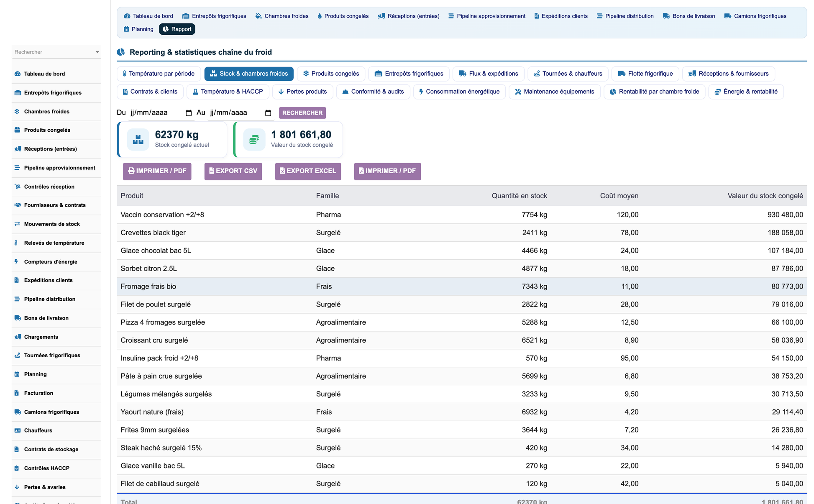Open the Énergie & rentabilité report tab
This screenshot has width=814, height=504.
tap(746, 92)
